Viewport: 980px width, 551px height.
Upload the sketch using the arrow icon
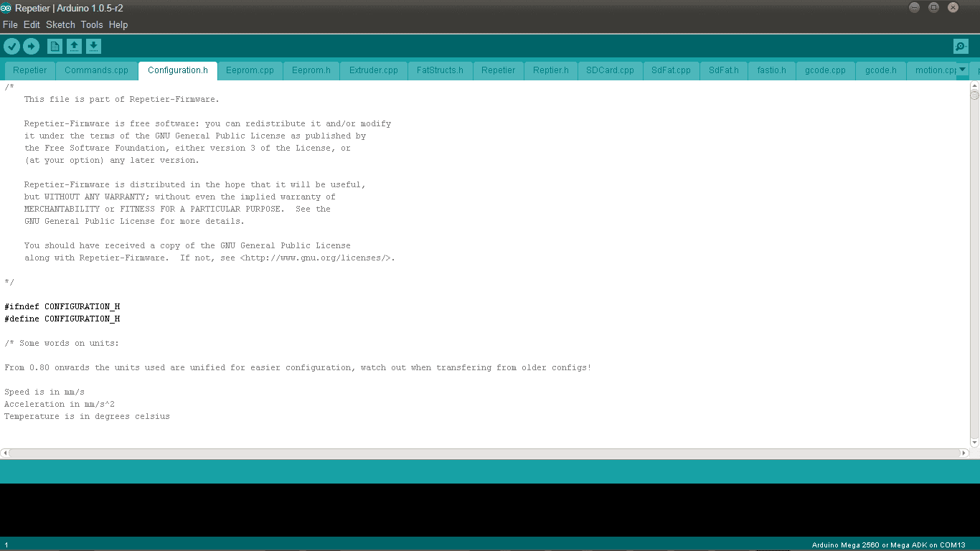(31, 45)
